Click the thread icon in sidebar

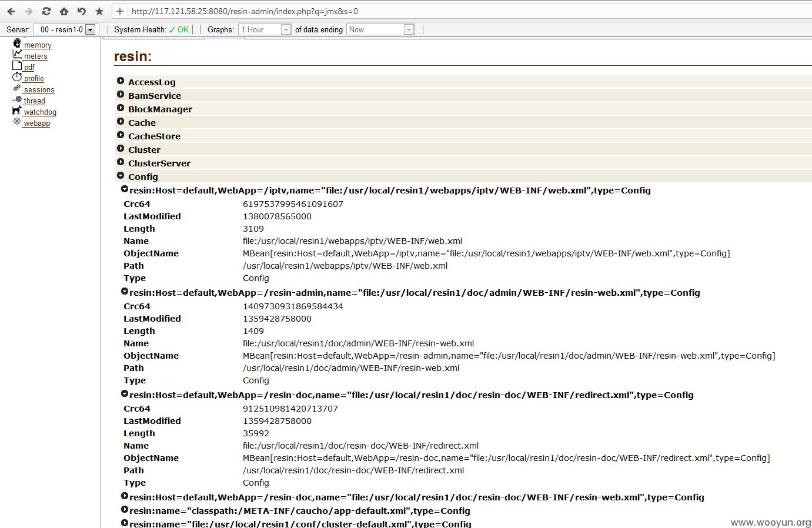coord(17,99)
